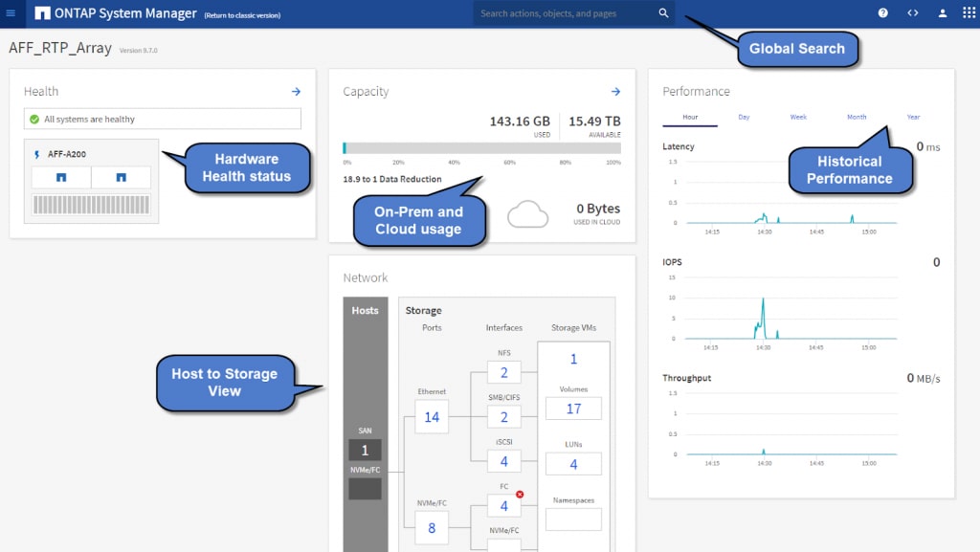Select the Week performance tab

(x=798, y=118)
